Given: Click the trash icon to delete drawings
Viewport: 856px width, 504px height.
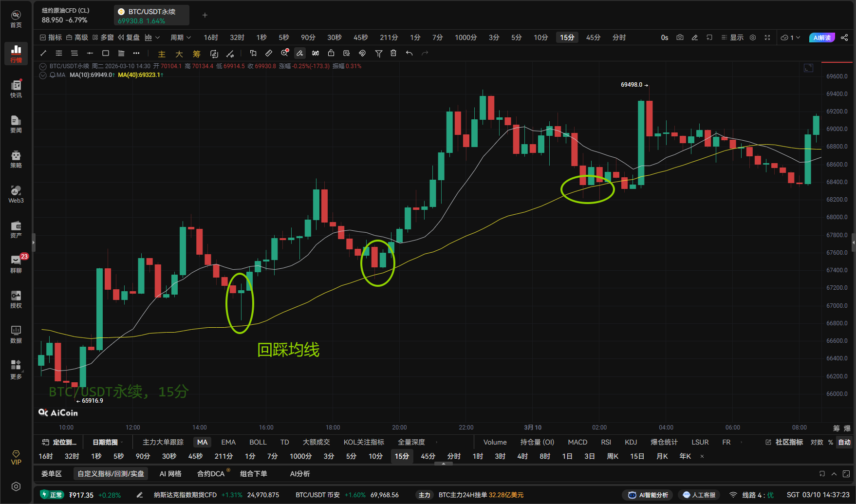Looking at the screenshot, I should coord(393,53).
